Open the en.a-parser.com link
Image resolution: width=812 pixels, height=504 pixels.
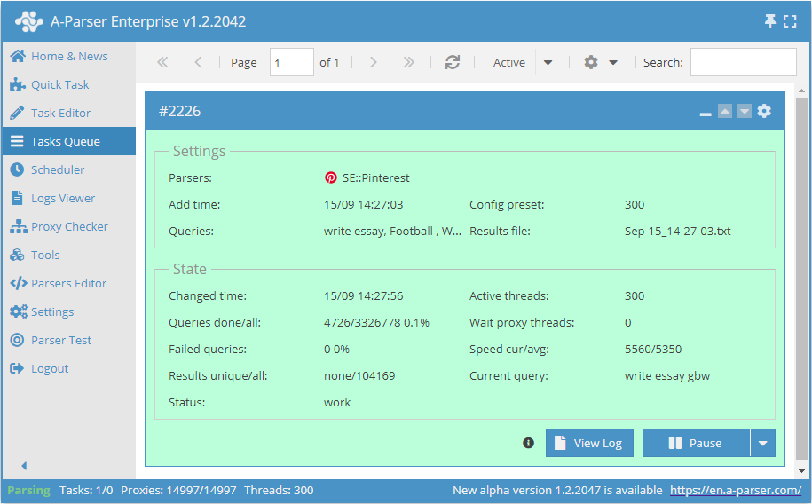pyautogui.click(x=736, y=490)
